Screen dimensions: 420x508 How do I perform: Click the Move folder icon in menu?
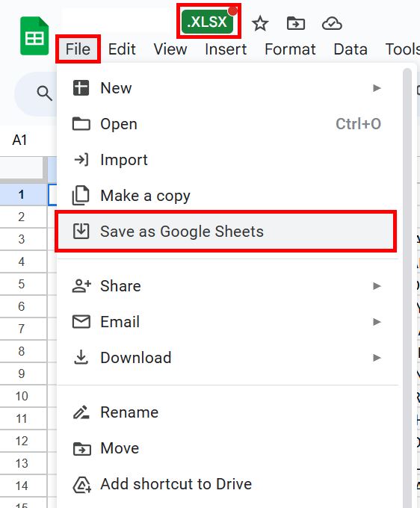[81, 449]
